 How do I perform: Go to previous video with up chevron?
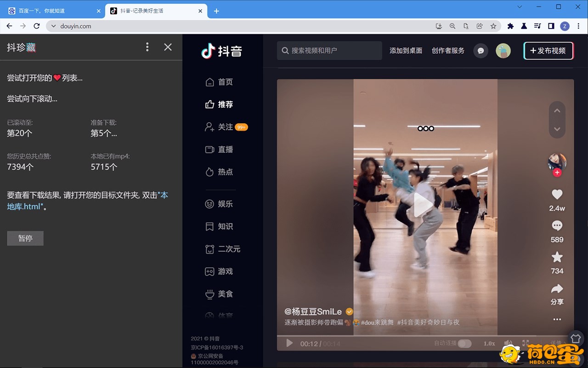point(557,111)
